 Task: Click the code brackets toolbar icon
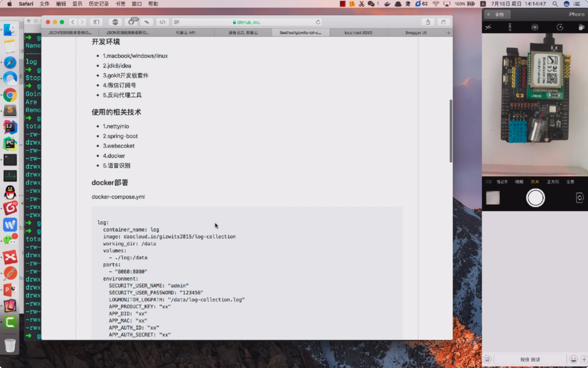pyautogui.click(x=162, y=22)
